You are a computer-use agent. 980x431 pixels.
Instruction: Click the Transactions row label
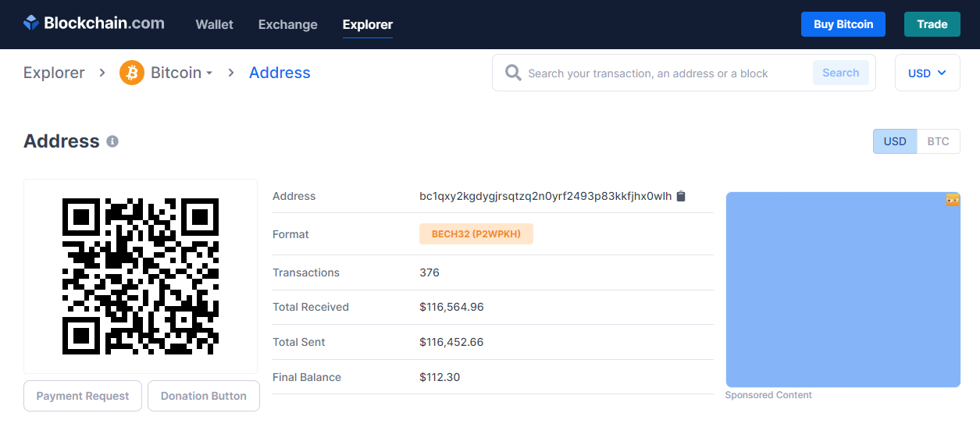[306, 272]
